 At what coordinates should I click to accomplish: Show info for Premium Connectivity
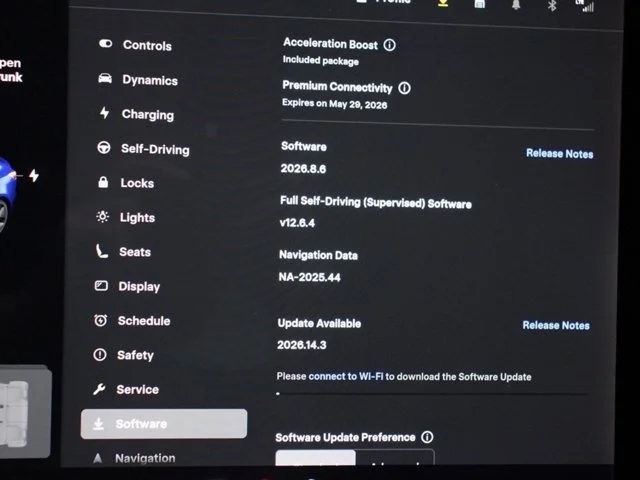tap(404, 88)
